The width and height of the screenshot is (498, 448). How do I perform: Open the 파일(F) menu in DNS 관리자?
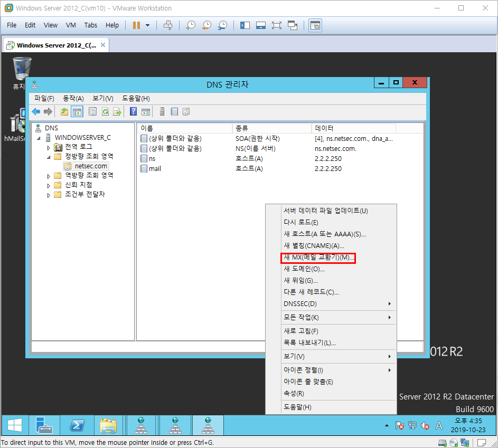coord(44,98)
